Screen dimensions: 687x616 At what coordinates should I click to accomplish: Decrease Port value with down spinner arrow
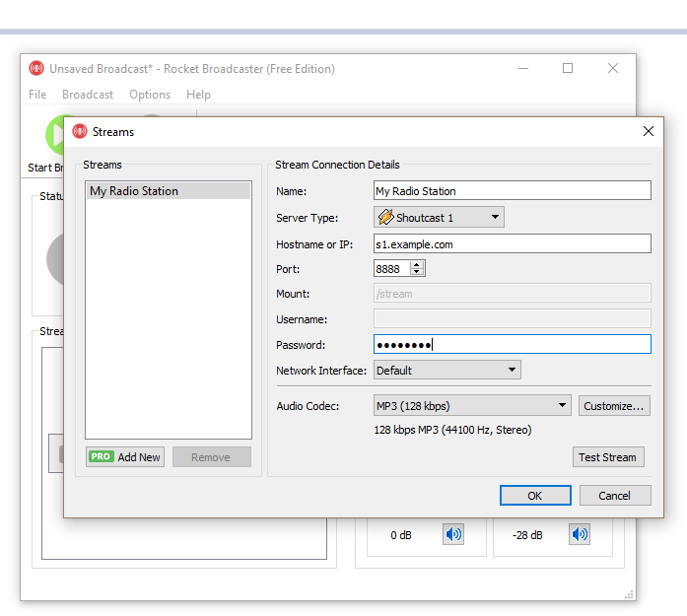pyautogui.click(x=417, y=272)
